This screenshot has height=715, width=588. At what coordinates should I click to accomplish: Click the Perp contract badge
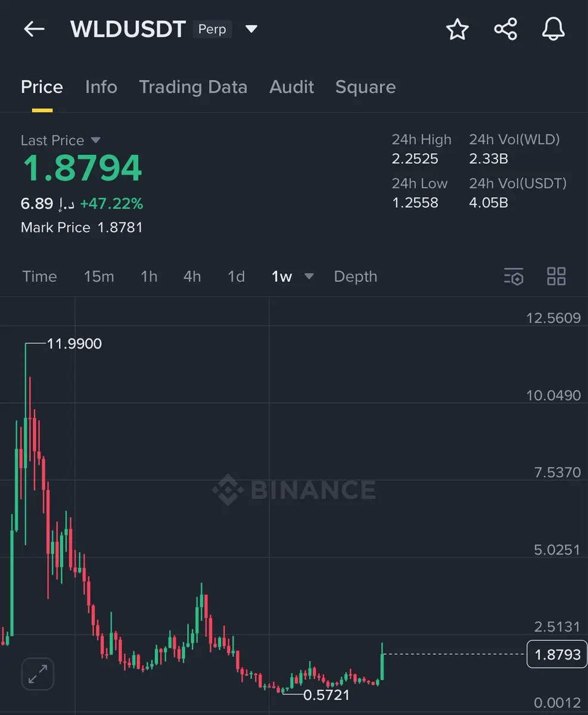tap(212, 29)
